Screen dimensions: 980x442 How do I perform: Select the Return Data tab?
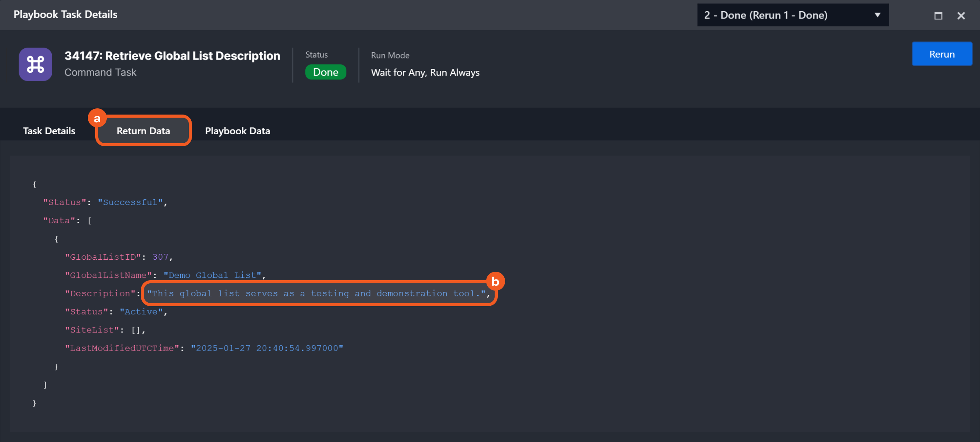point(143,131)
